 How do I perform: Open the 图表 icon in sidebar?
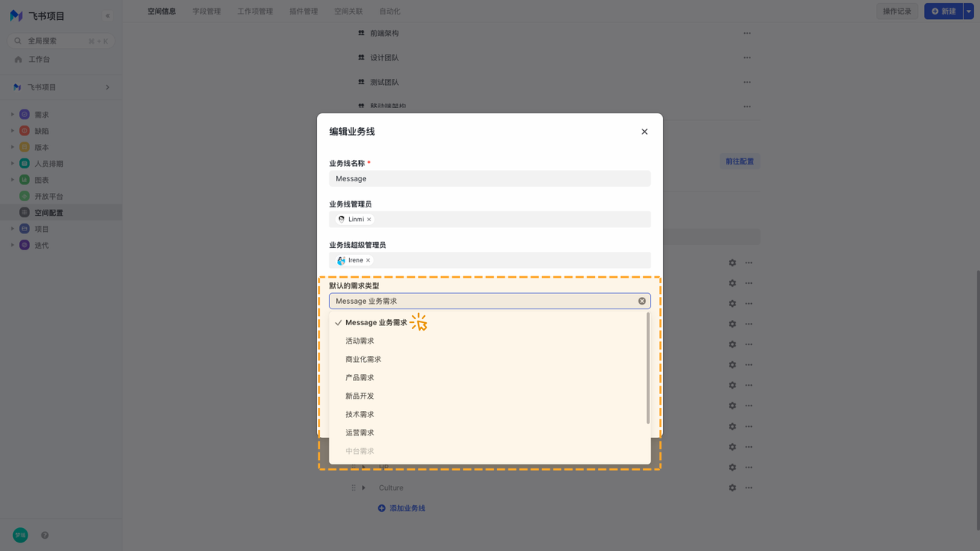point(24,180)
